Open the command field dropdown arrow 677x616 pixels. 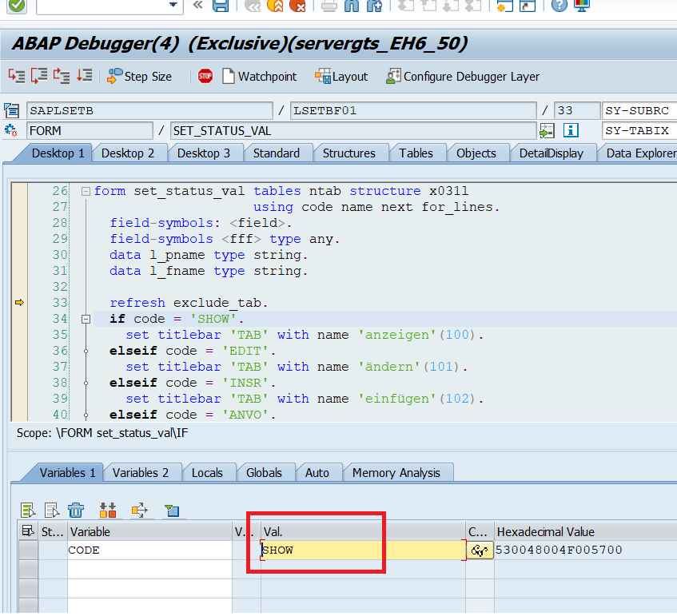(x=173, y=6)
